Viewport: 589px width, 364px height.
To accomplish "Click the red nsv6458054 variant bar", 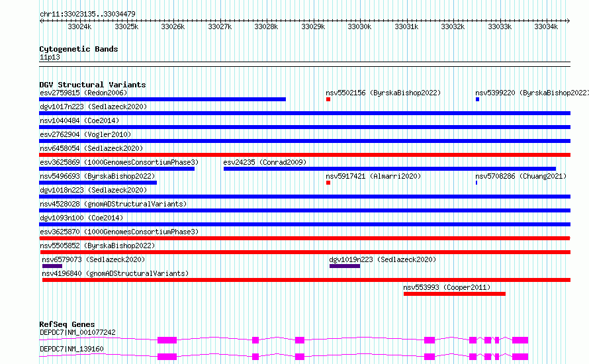I will tap(304, 155).
